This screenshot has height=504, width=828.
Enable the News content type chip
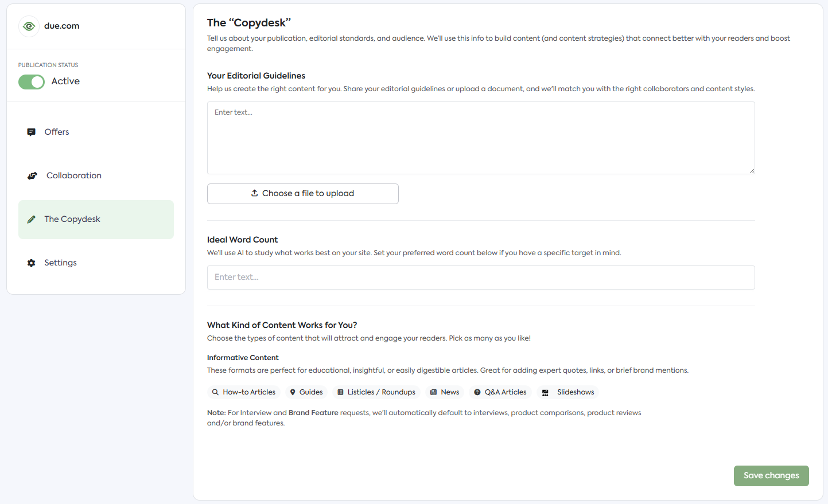(x=445, y=392)
